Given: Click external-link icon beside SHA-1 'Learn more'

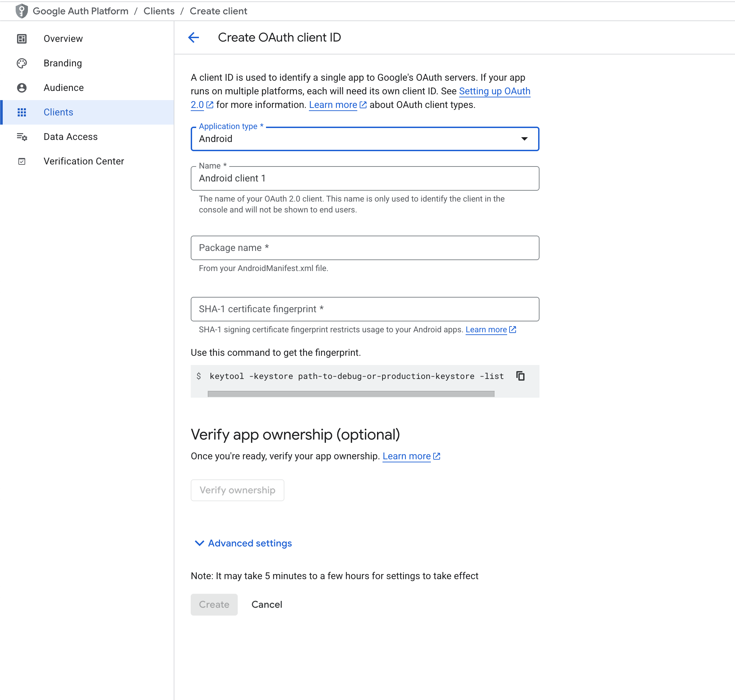Looking at the screenshot, I should tap(513, 330).
